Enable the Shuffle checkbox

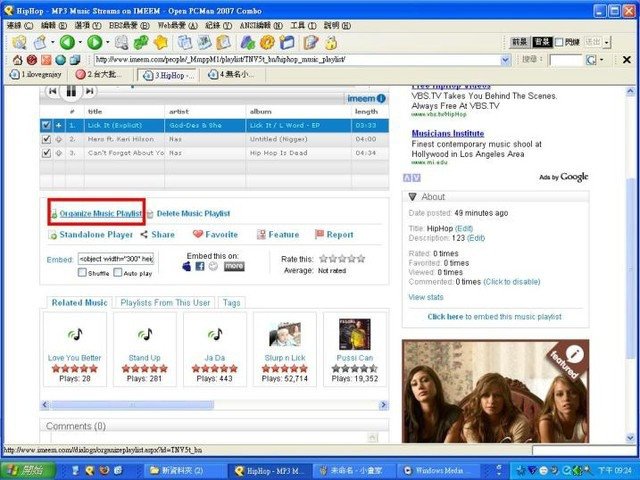pos(82,272)
